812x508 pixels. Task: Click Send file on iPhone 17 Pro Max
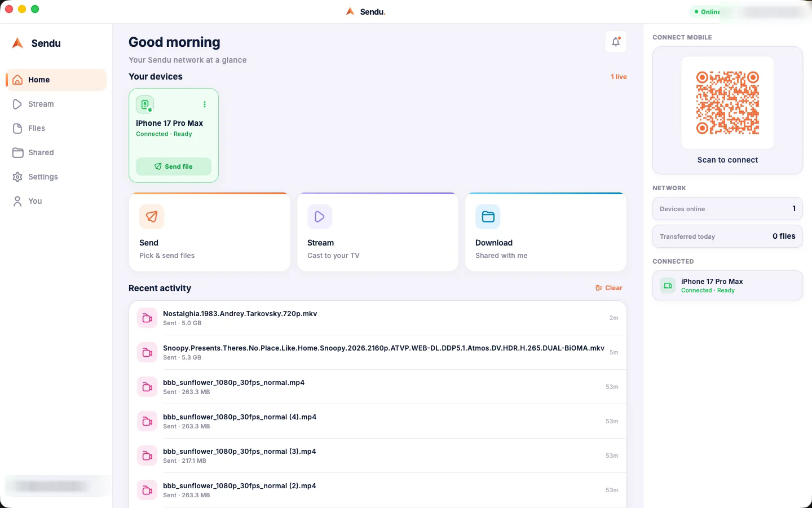tap(174, 167)
